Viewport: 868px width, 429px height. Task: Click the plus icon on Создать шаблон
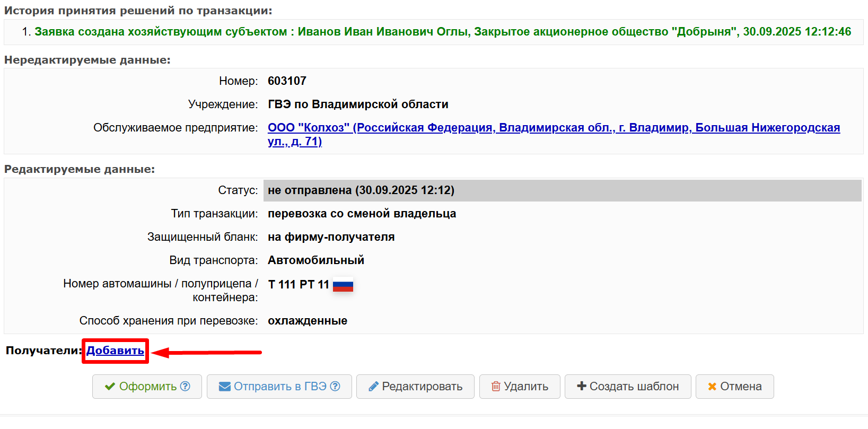[582, 387]
